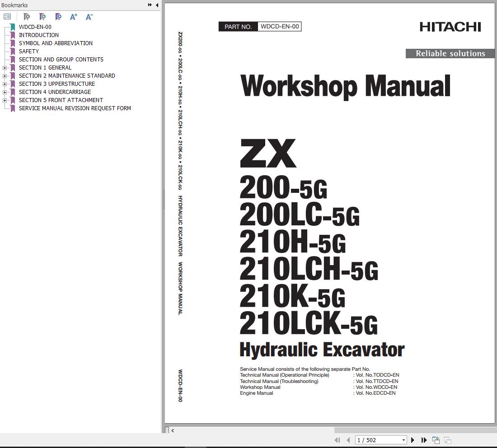Open the page number dropdown arrow
The width and height of the screenshot is (497, 448).
pos(403,440)
